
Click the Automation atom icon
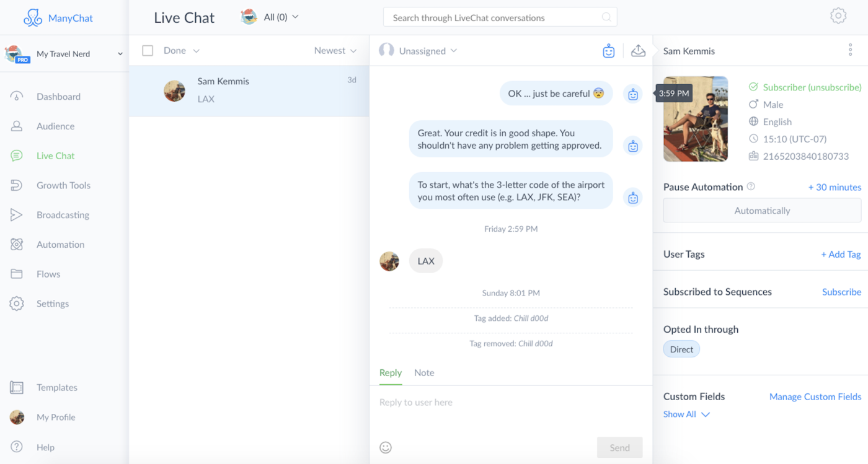[x=17, y=245]
